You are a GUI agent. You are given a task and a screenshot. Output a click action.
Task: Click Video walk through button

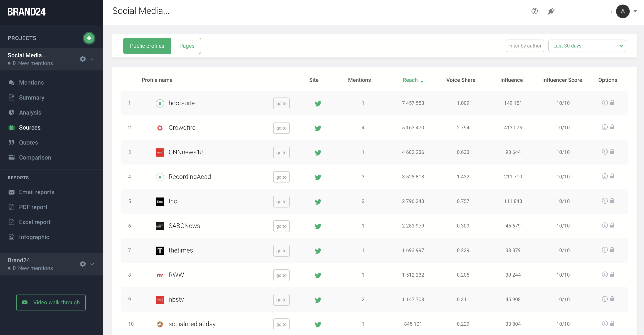[51, 302]
